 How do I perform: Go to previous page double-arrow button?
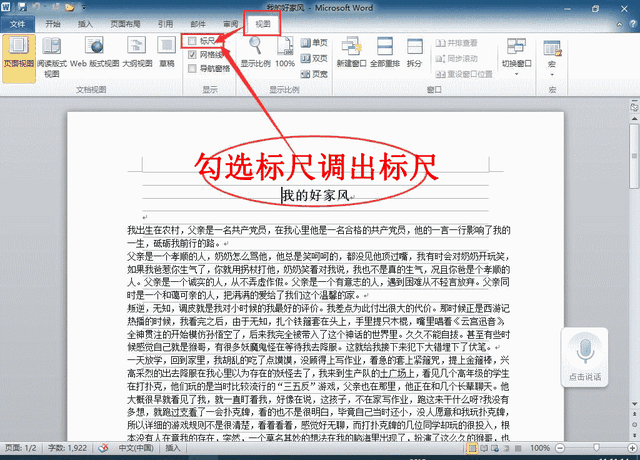pyautogui.click(x=634, y=413)
